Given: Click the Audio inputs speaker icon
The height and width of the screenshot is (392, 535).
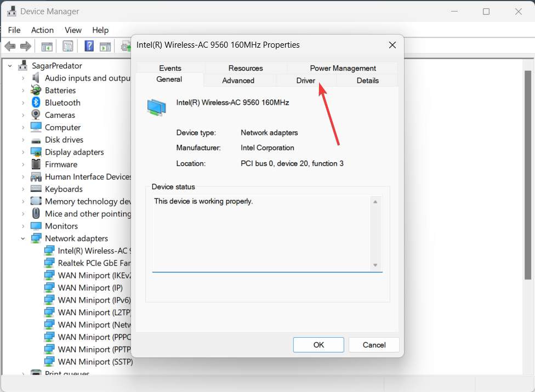Looking at the screenshot, I should [36, 78].
